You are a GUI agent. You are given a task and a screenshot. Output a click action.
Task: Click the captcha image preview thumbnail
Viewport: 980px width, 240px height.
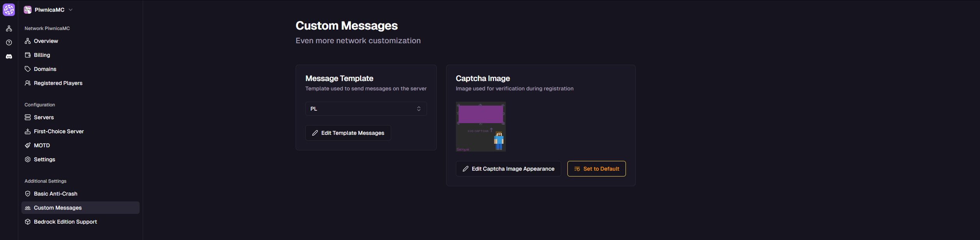[x=480, y=127]
